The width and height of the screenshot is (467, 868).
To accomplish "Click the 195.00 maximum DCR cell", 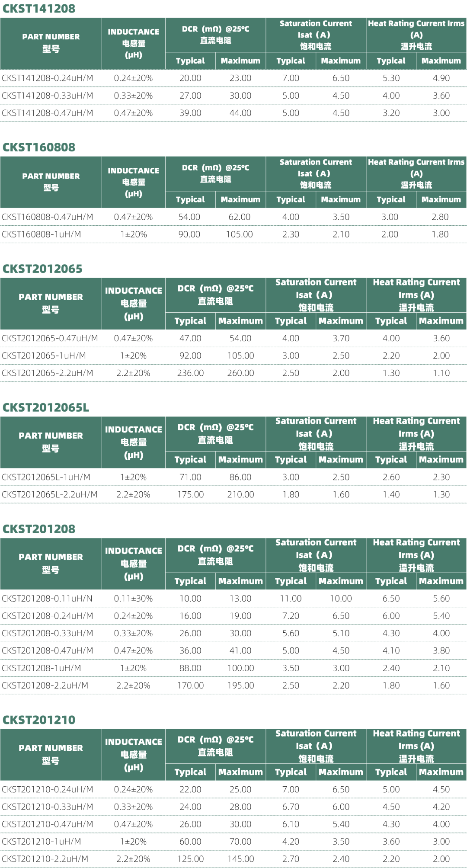I will tap(240, 685).
